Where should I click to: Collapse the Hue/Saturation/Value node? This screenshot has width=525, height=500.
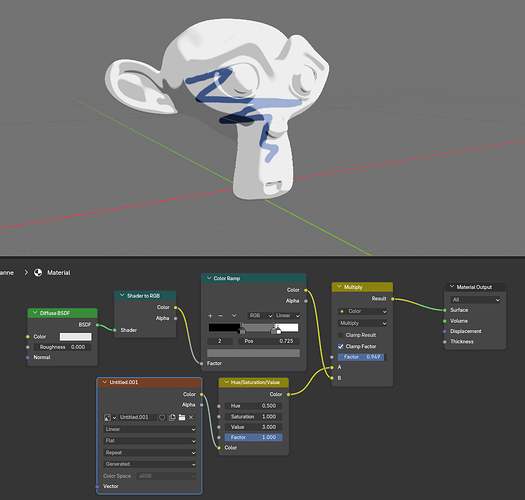click(x=226, y=382)
